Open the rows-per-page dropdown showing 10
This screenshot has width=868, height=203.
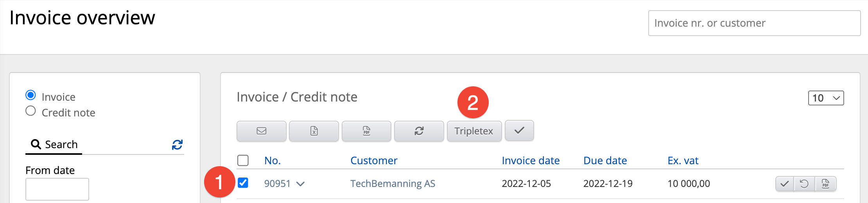826,98
